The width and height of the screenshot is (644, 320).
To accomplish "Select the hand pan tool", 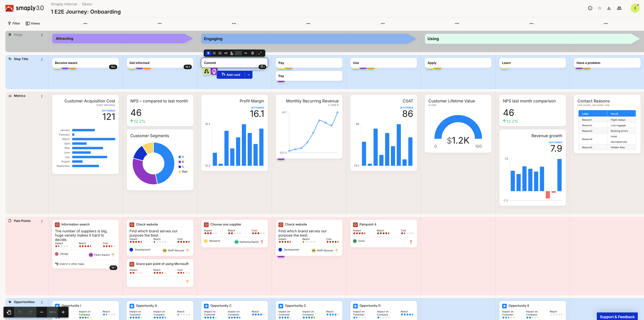I will click(9, 312).
